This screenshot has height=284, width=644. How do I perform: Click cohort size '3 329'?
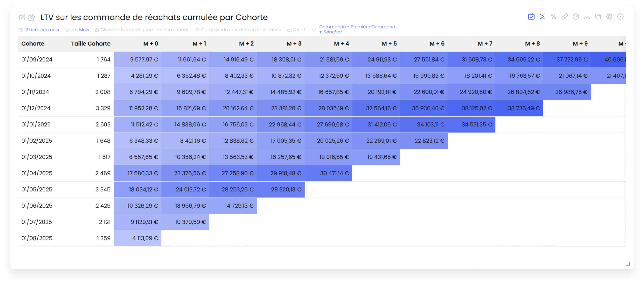tap(103, 108)
